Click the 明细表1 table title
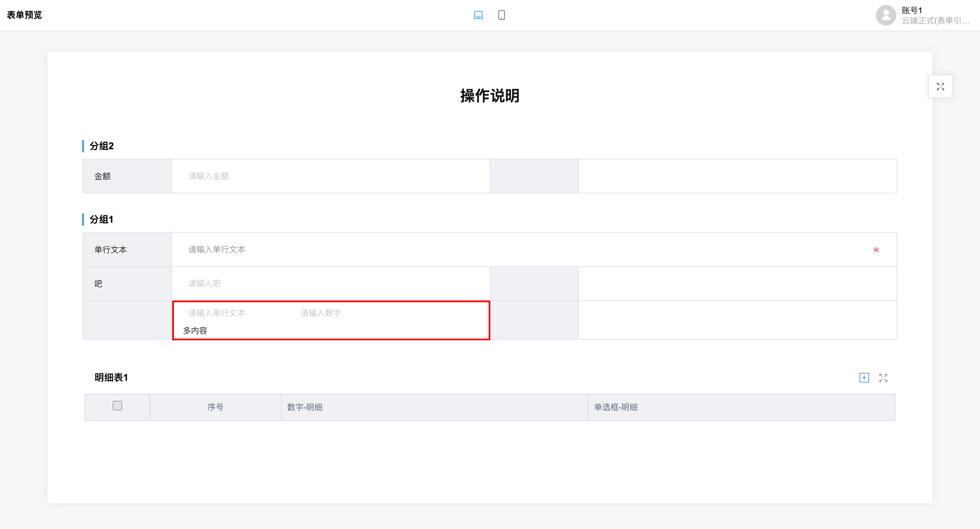Image resolution: width=980 pixels, height=529 pixels. [111, 377]
